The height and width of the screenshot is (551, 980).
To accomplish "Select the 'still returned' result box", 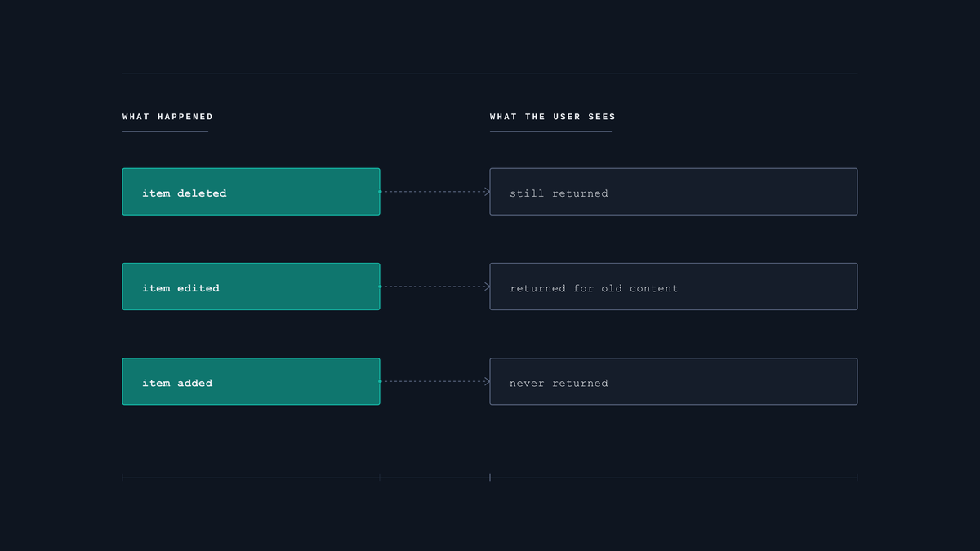I will click(674, 192).
